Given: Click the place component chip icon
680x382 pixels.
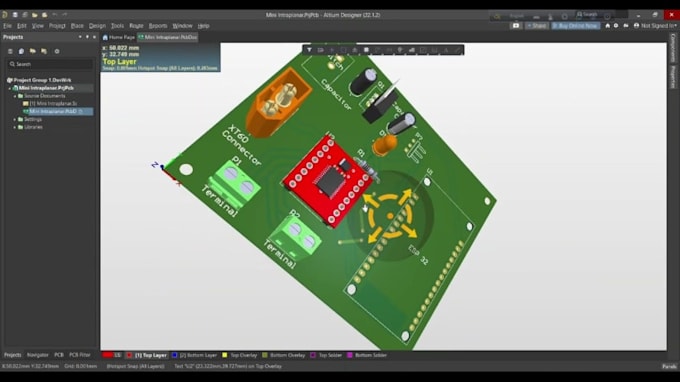Looking at the screenshot, I should 366,50.
